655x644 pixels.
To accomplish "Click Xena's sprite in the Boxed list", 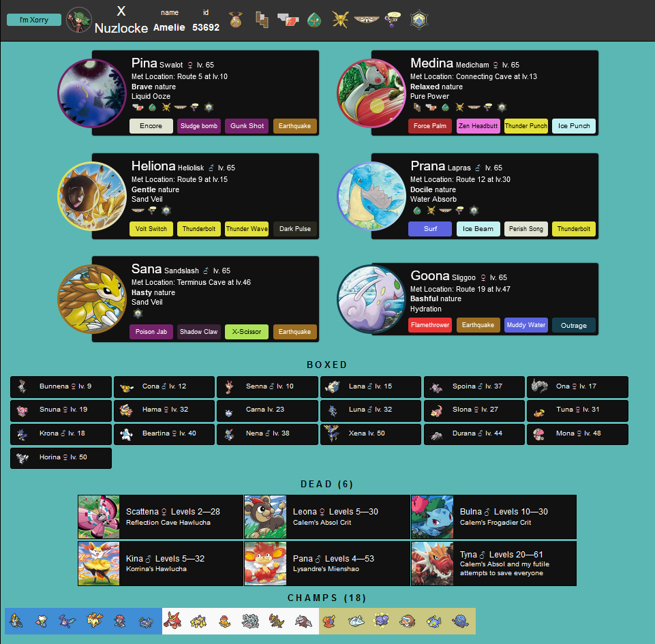I will coord(332,433).
